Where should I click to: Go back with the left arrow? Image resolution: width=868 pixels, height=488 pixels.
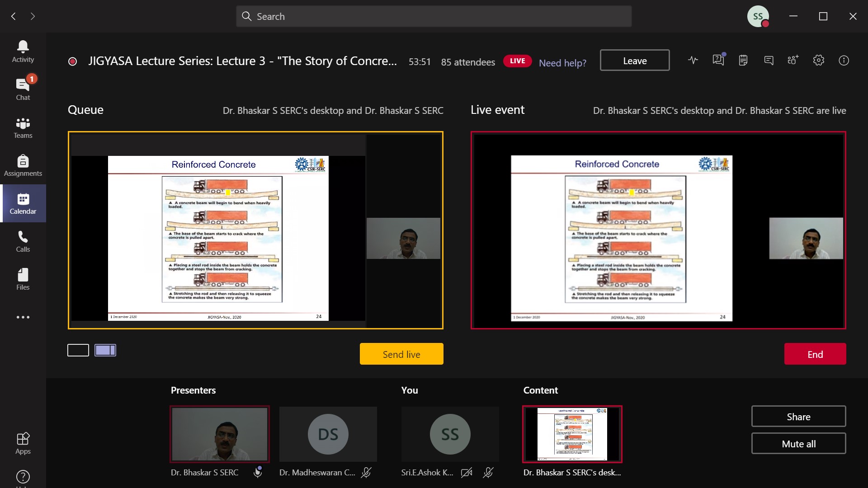click(x=14, y=16)
